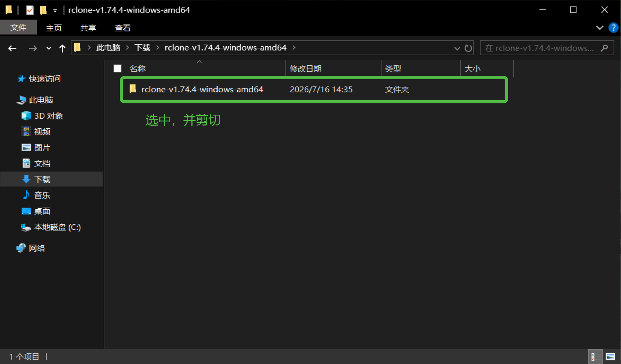
Task: Click the 3D cube icon in sidebar
Action: click(26, 115)
